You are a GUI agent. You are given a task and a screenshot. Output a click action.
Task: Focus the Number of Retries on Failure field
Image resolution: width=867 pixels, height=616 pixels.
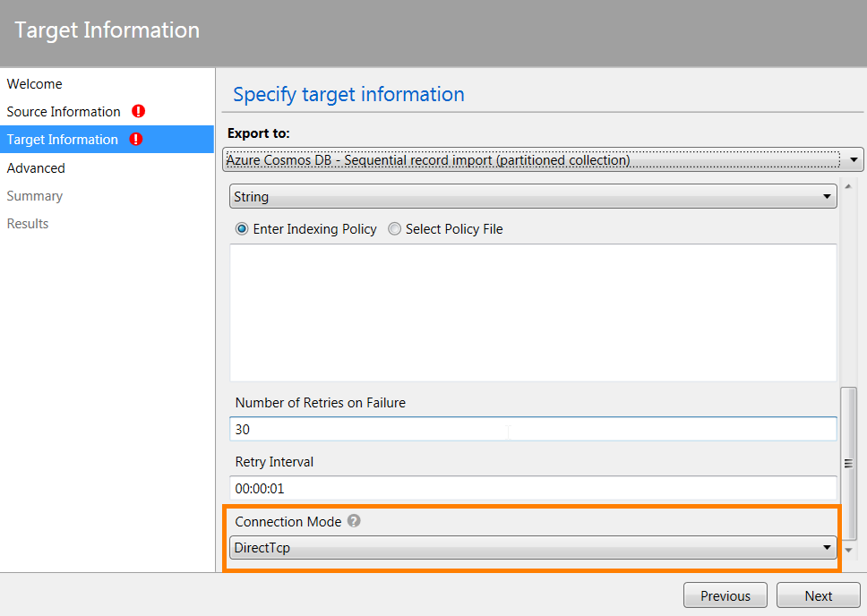[x=533, y=430]
